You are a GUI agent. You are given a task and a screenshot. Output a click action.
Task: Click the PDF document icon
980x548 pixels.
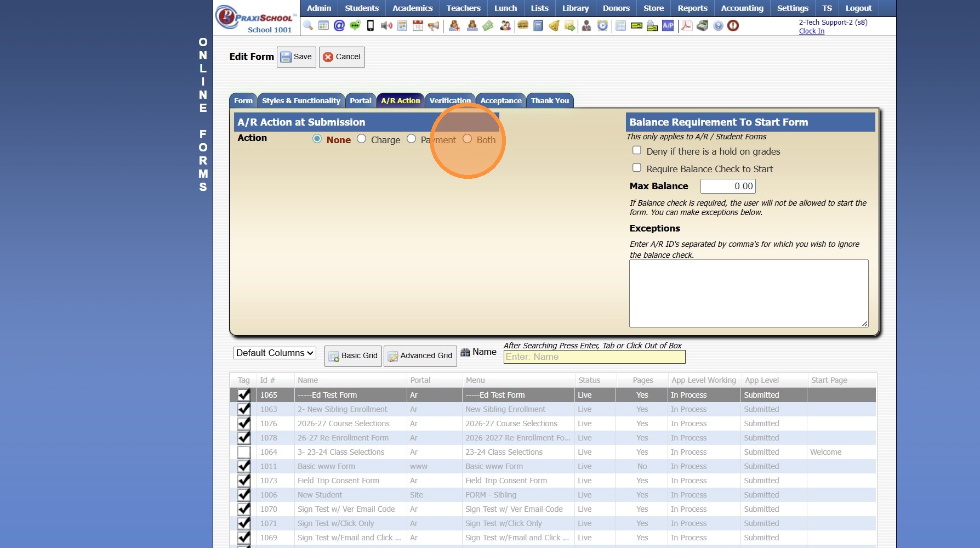pyautogui.click(x=686, y=26)
